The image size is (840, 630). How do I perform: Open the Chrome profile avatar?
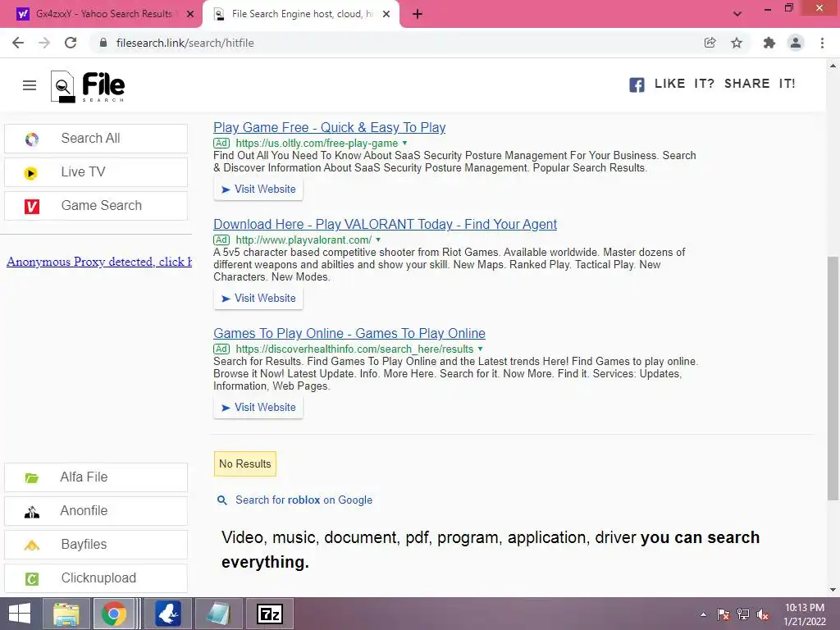(x=796, y=43)
